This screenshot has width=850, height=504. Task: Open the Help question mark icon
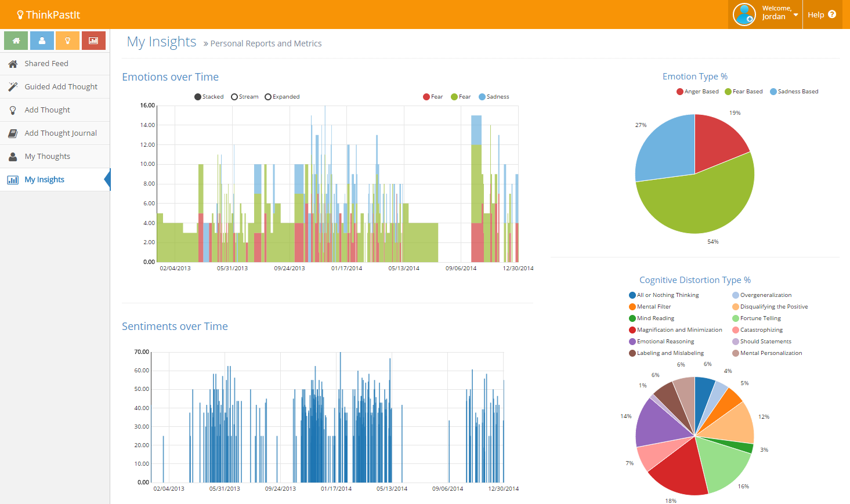[832, 14]
